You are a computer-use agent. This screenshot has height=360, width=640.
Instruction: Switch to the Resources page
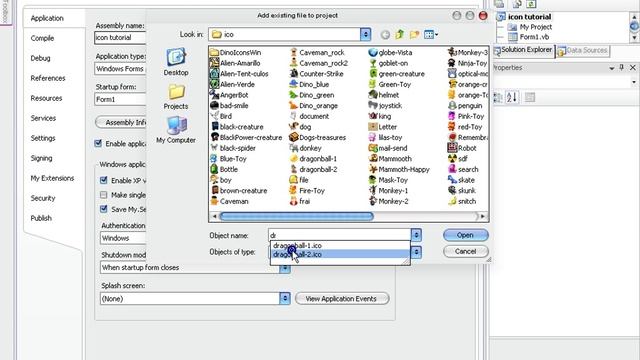pyautogui.click(x=46, y=98)
